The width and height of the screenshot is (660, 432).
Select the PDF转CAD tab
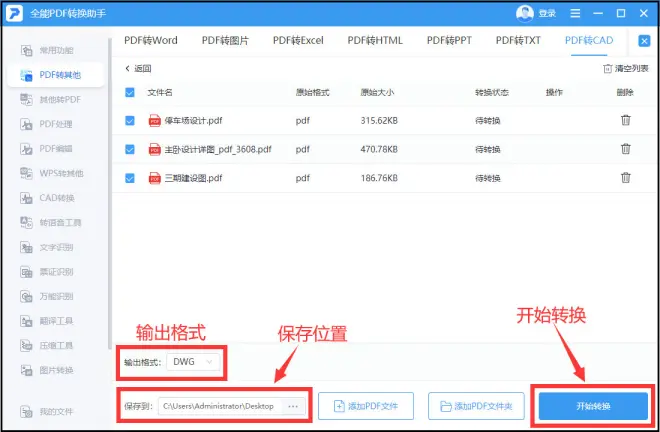tap(589, 40)
